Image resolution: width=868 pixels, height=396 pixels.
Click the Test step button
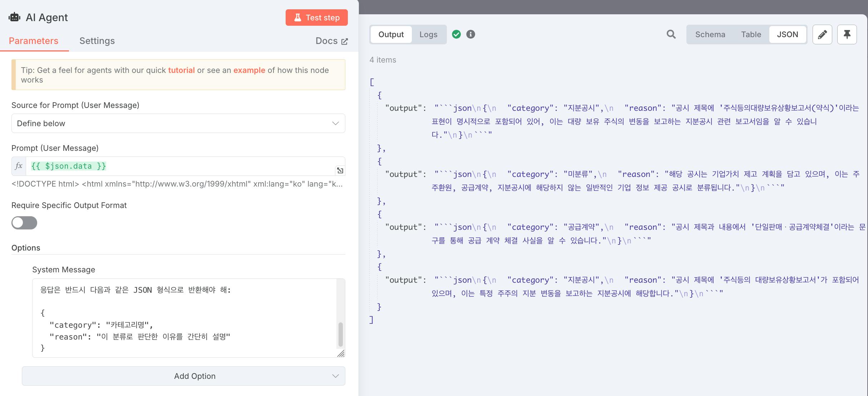tap(316, 18)
